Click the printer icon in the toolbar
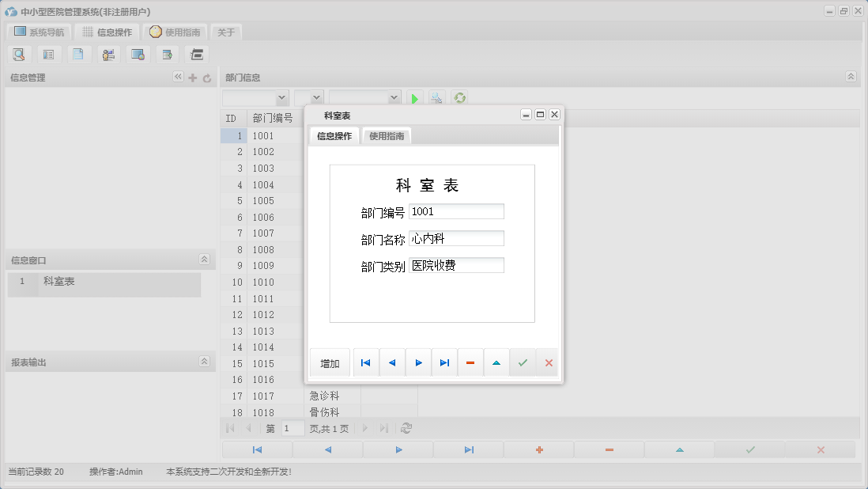This screenshot has width=868, height=489. (196, 54)
